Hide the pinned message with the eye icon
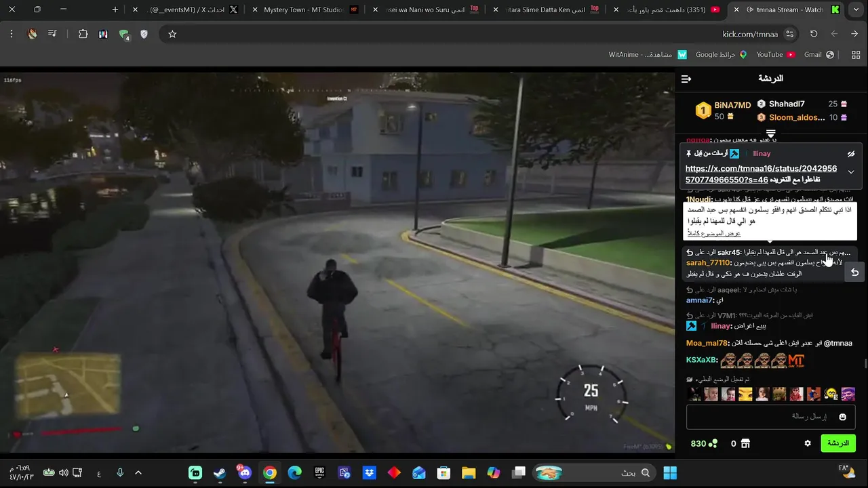Viewport: 868px width, 488px height. click(851, 154)
